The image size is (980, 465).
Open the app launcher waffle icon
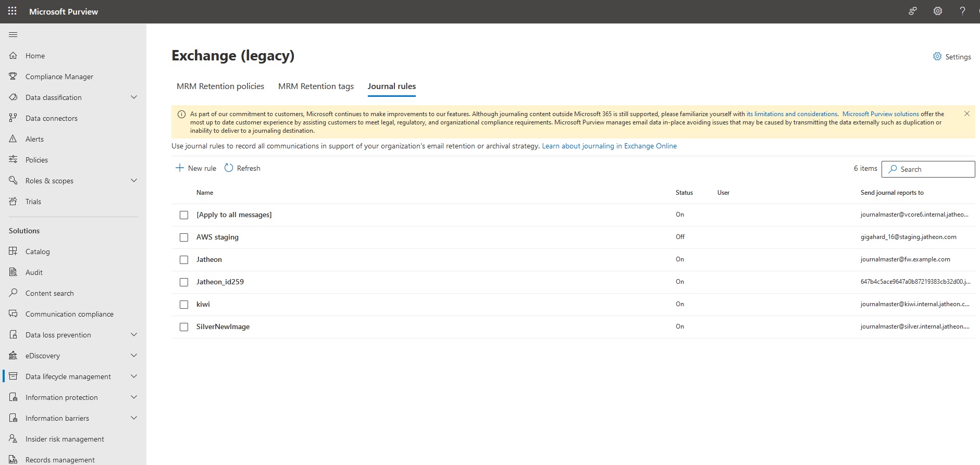pyautogui.click(x=13, y=11)
